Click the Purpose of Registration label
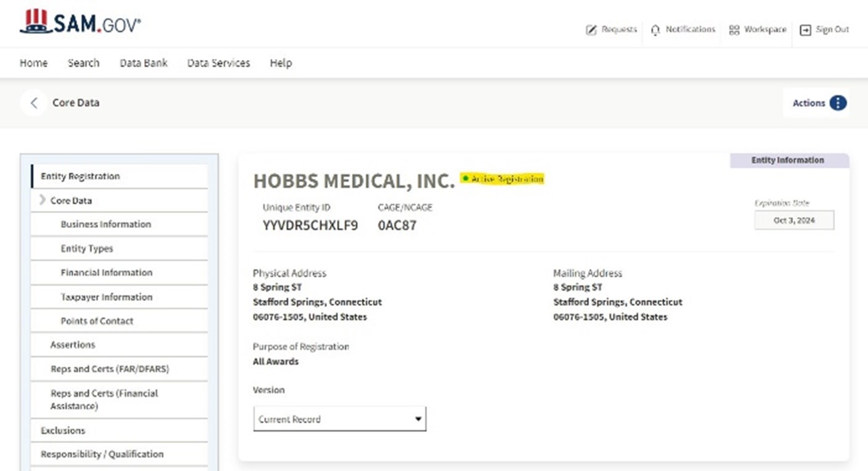 (301, 347)
